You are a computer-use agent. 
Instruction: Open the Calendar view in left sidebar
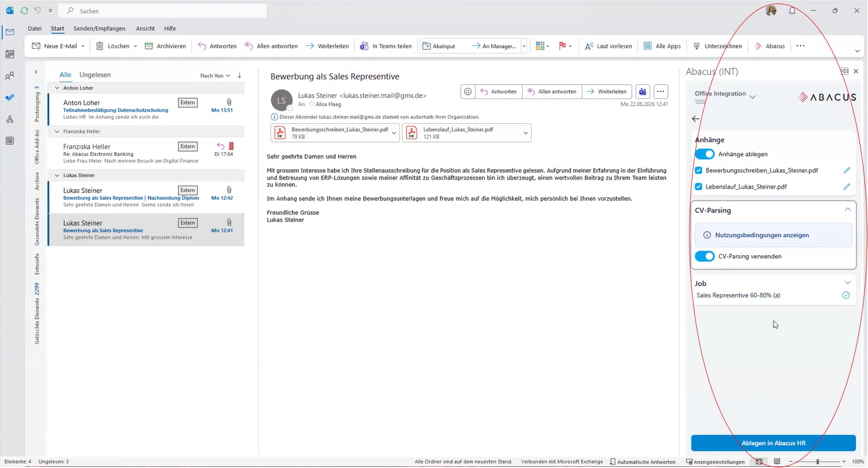pos(10,54)
